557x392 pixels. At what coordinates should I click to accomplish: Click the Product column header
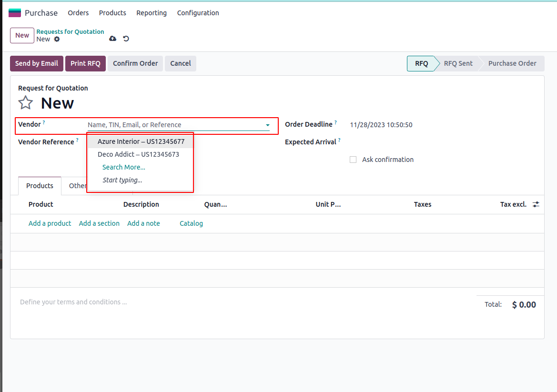pyautogui.click(x=41, y=204)
